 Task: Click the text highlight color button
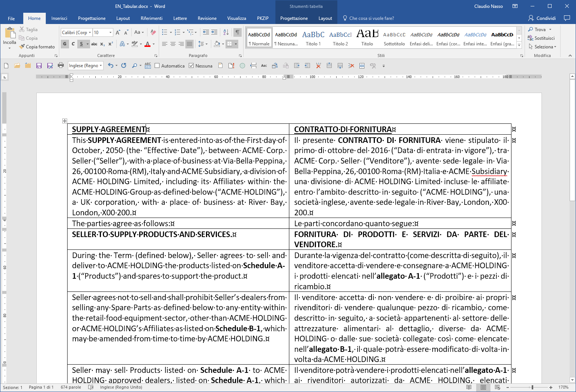pyautogui.click(x=135, y=44)
